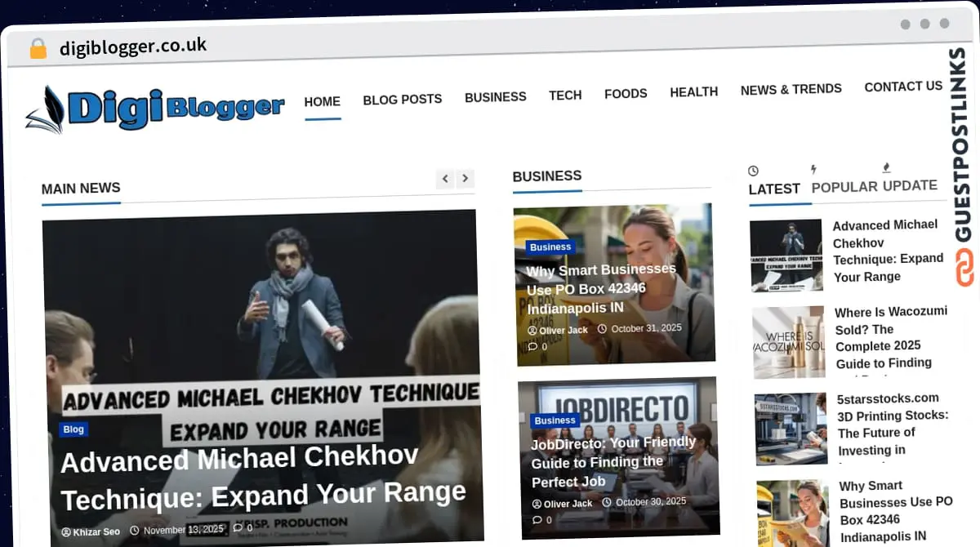Click Business tag on PO Box article
The width and height of the screenshot is (980, 547).
pos(550,247)
